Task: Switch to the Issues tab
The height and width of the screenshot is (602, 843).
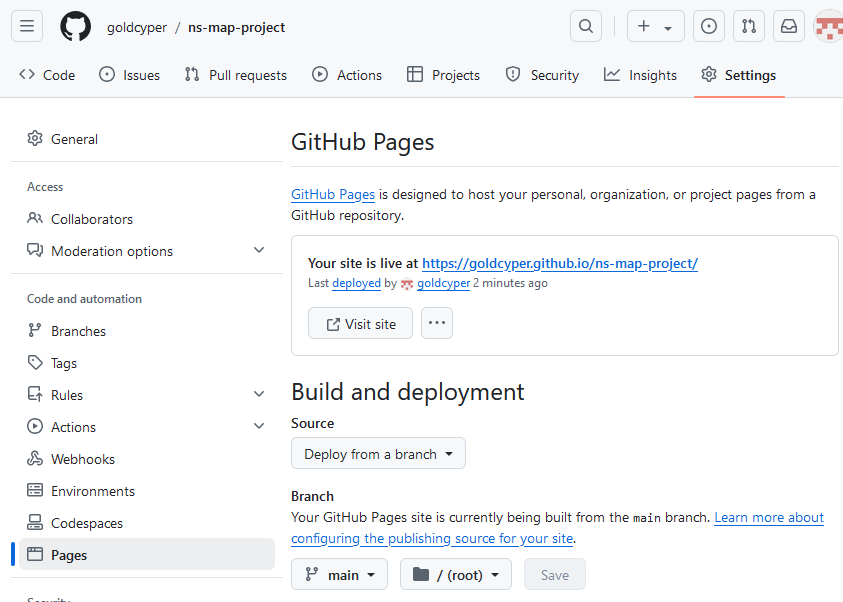Action: 130,75
